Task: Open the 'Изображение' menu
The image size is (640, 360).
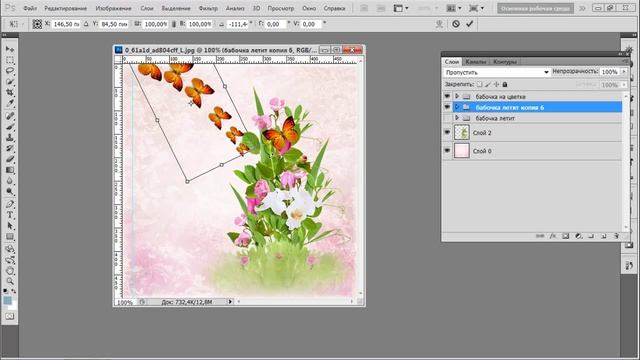Action: pos(113,8)
